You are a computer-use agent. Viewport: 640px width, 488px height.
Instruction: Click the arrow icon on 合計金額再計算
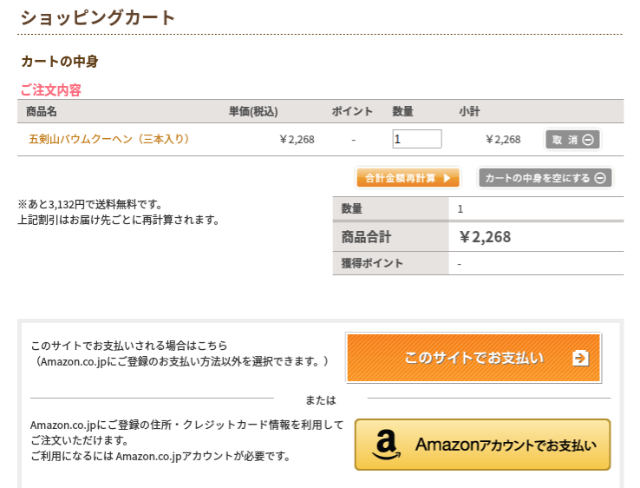click(447, 178)
